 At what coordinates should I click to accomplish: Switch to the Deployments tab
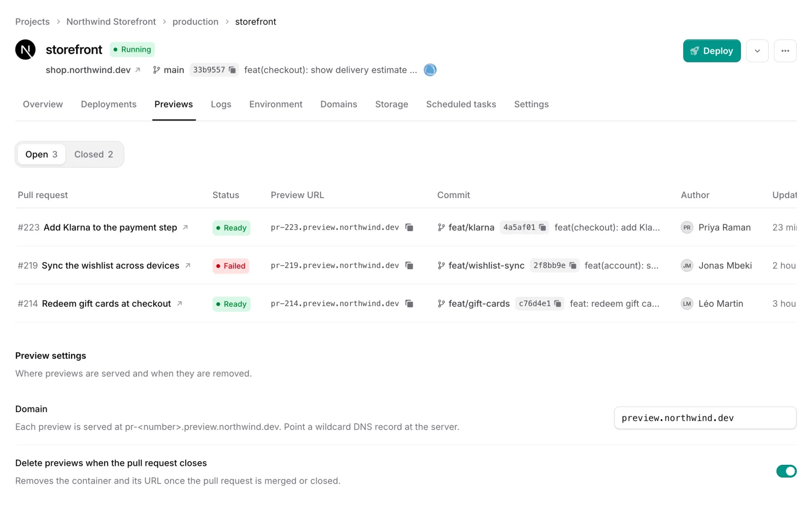109,104
